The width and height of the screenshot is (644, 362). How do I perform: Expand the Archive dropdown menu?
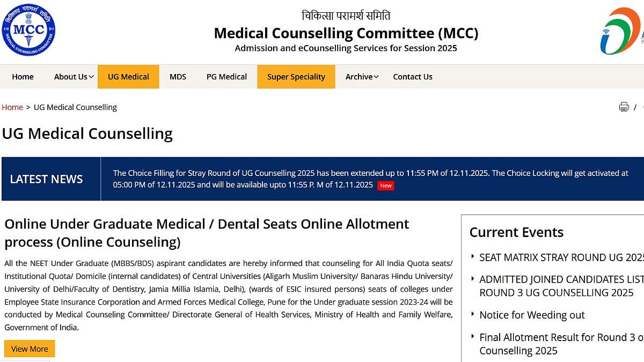359,77
